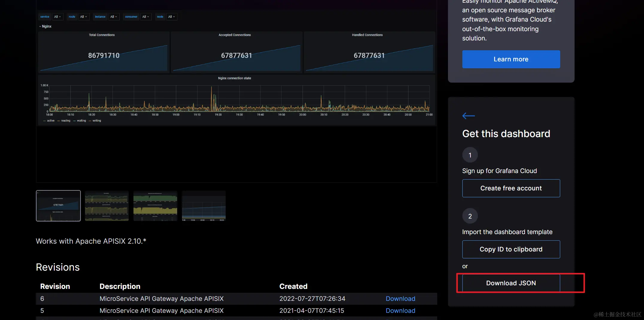Image resolution: width=644 pixels, height=320 pixels.
Task: Click the Learn more button
Action: (x=511, y=59)
